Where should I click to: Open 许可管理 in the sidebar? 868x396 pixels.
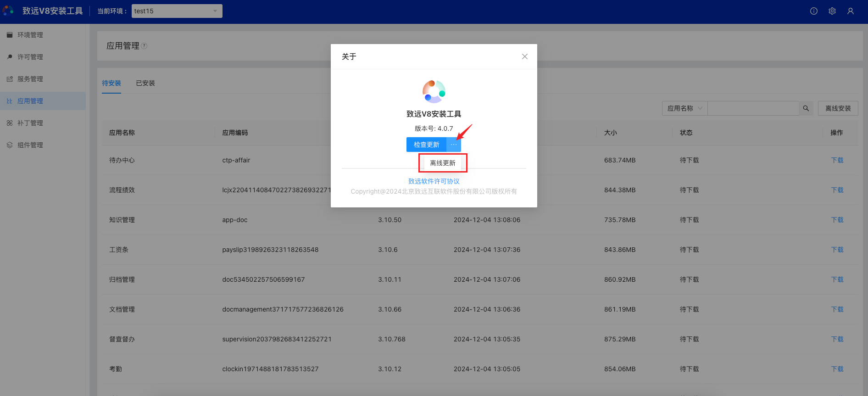pyautogui.click(x=43, y=57)
